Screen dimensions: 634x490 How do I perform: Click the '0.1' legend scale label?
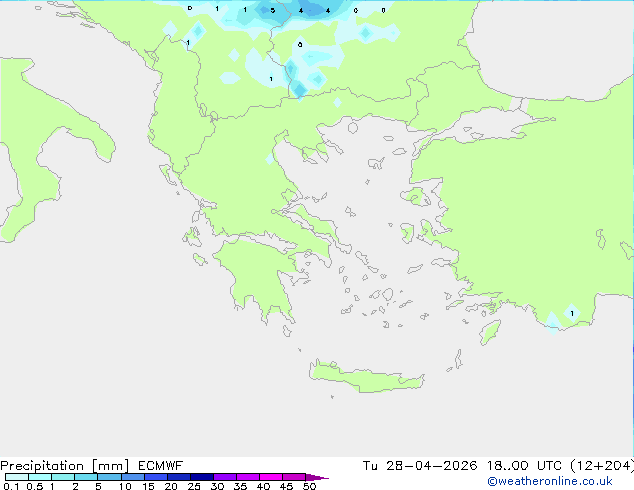tap(11, 486)
